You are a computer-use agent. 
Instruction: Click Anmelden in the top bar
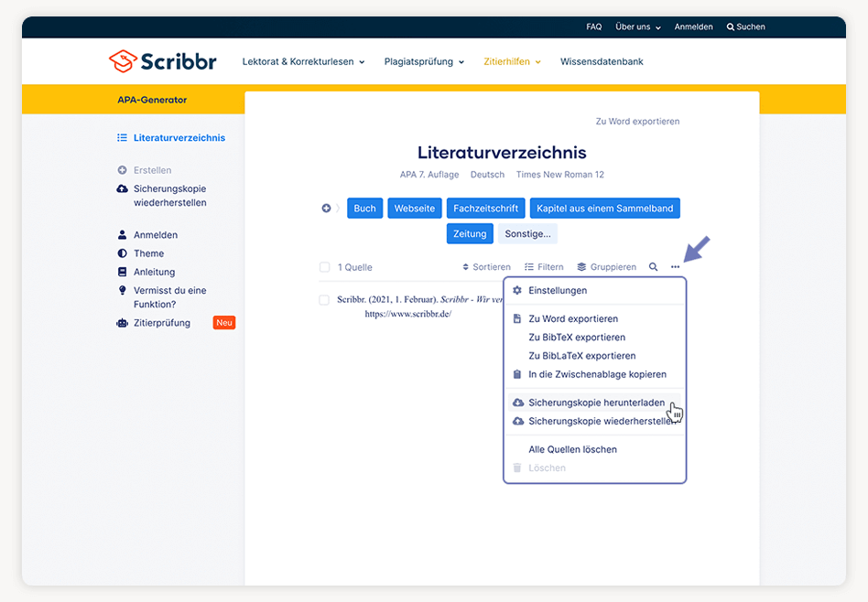point(694,27)
